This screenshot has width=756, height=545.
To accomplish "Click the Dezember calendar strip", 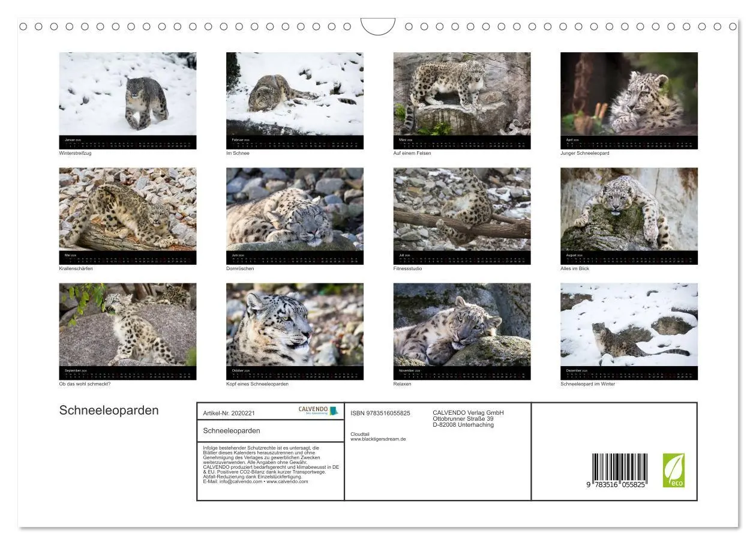I will click(x=629, y=373).
